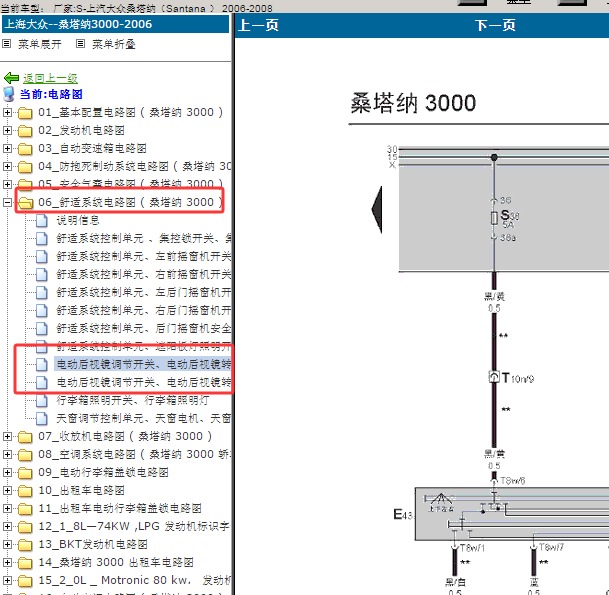Viewport: 609px width, 595px height.
Task: Click open folder icon of 06_舒适系统电路图
Action: click(x=25, y=202)
